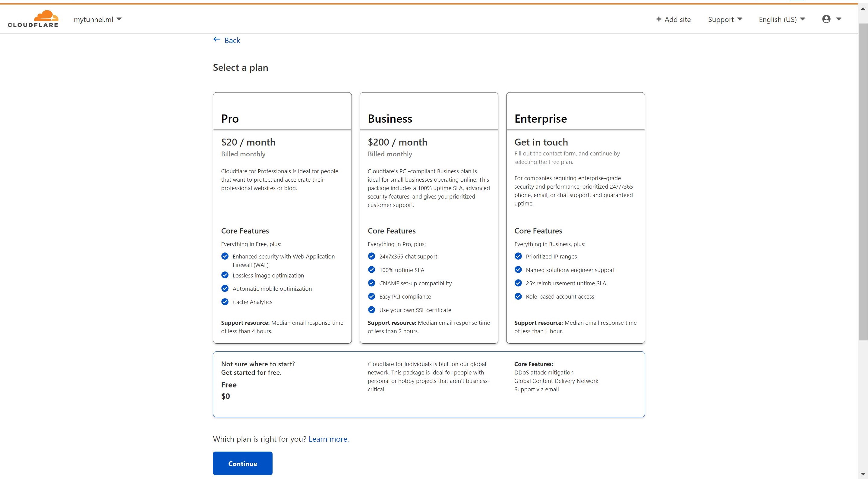Screen dimensions: 868x479
Task: Click checkmark beside Lossless image optimization
Action: [x=225, y=275]
